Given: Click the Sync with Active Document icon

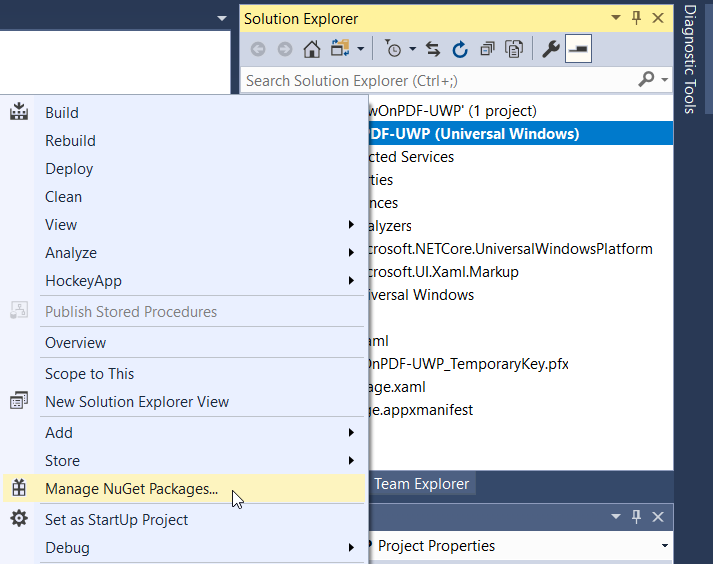Looking at the screenshot, I should [433, 48].
